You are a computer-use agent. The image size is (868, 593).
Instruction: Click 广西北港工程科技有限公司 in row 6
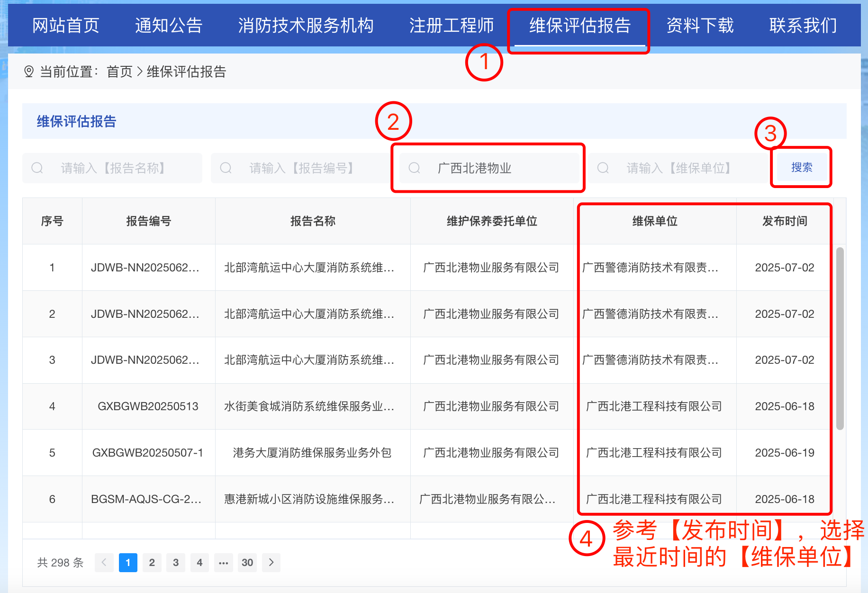coord(654,499)
